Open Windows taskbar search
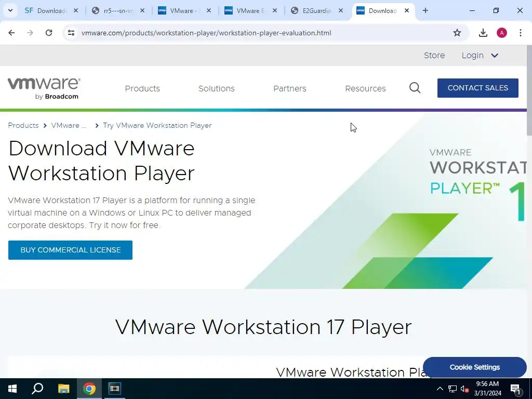This screenshot has height=399, width=532. click(x=37, y=389)
